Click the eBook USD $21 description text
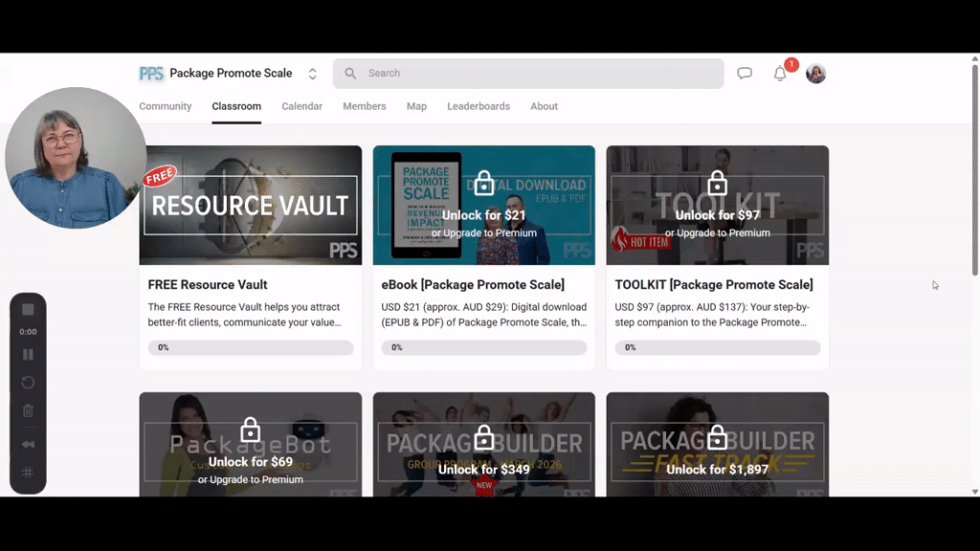Screen dimensions: 980x551 [x=484, y=315]
